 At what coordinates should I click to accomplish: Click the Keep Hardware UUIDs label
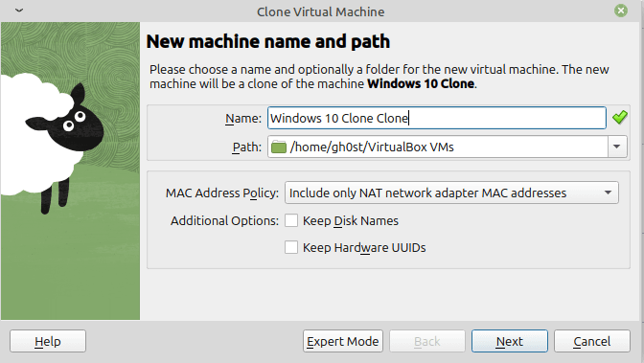[x=364, y=248]
